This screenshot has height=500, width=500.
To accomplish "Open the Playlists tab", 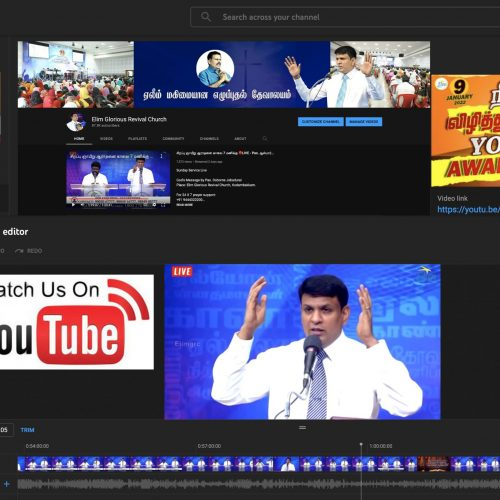I will (137, 138).
